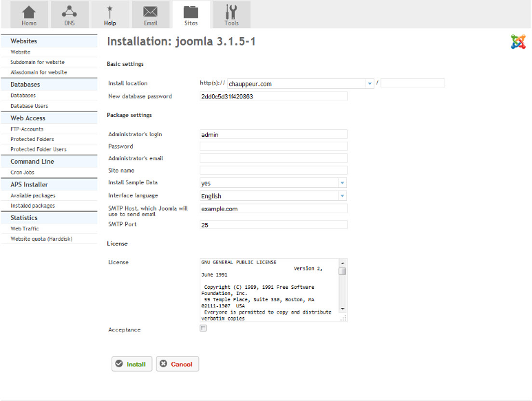Click the Administrator's login field
Screen dimensions: 532x401
tap(273, 135)
